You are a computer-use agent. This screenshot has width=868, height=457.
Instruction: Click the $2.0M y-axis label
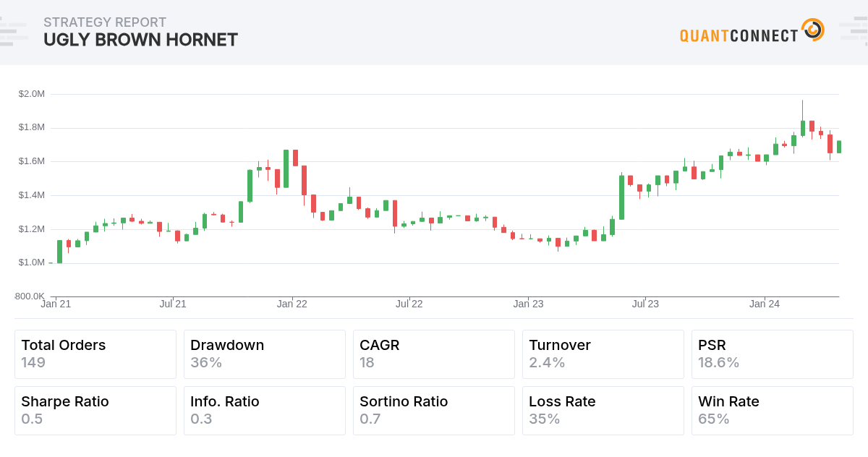pos(32,94)
